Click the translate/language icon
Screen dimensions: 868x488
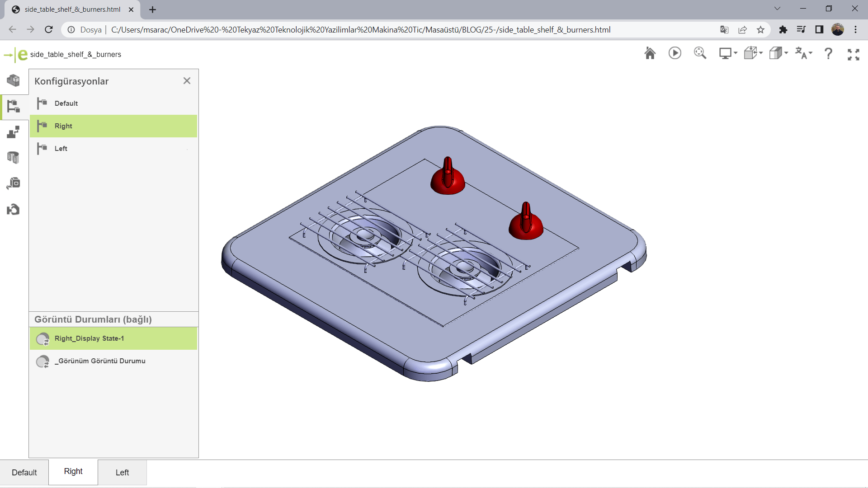(804, 53)
